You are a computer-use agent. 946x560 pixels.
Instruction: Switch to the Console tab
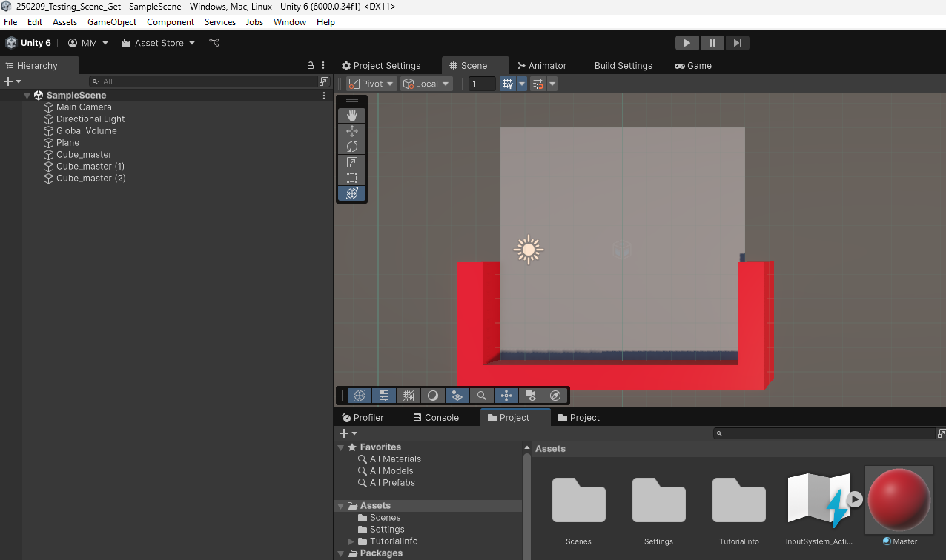pos(436,418)
